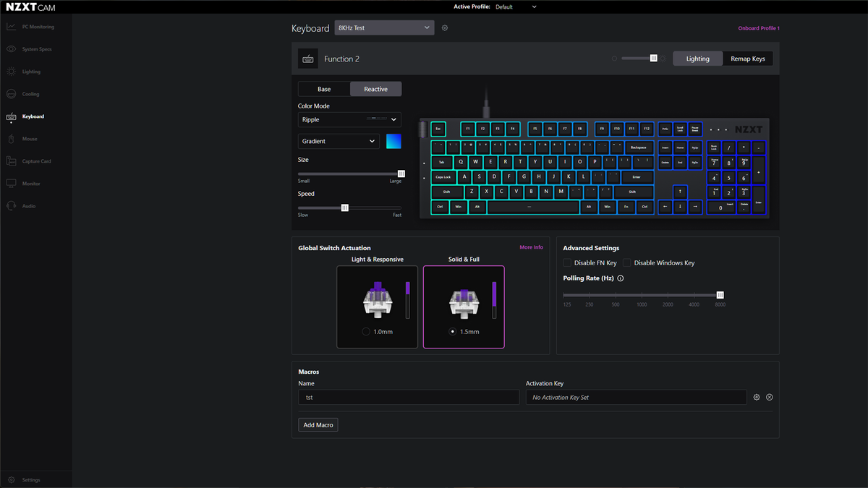868x488 pixels.
Task: Expand the Ripple color mode dropdown
Action: click(349, 119)
